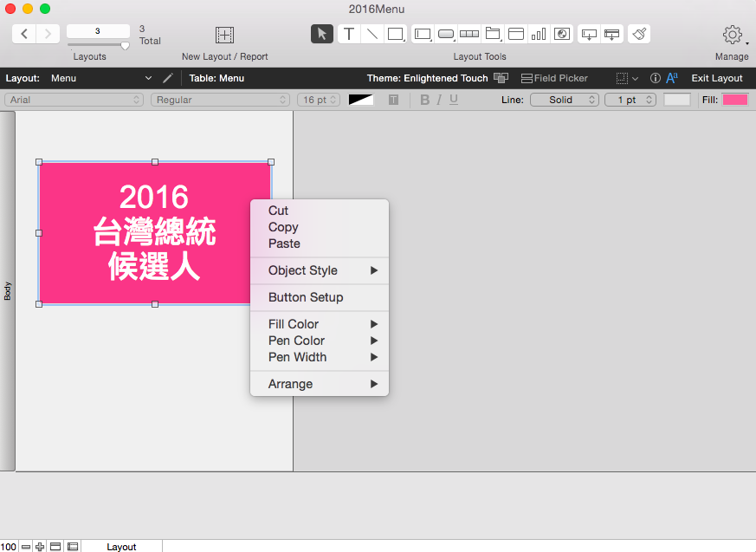Screen dimensions: 756x552
Task: Open the Arial font dropdown
Action: (x=74, y=100)
